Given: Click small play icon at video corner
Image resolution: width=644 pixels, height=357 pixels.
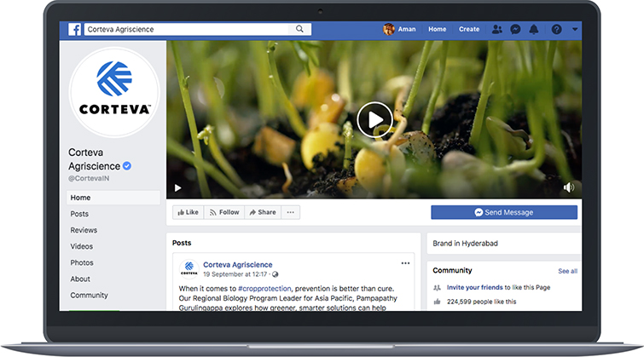Looking at the screenshot, I should coord(177,188).
